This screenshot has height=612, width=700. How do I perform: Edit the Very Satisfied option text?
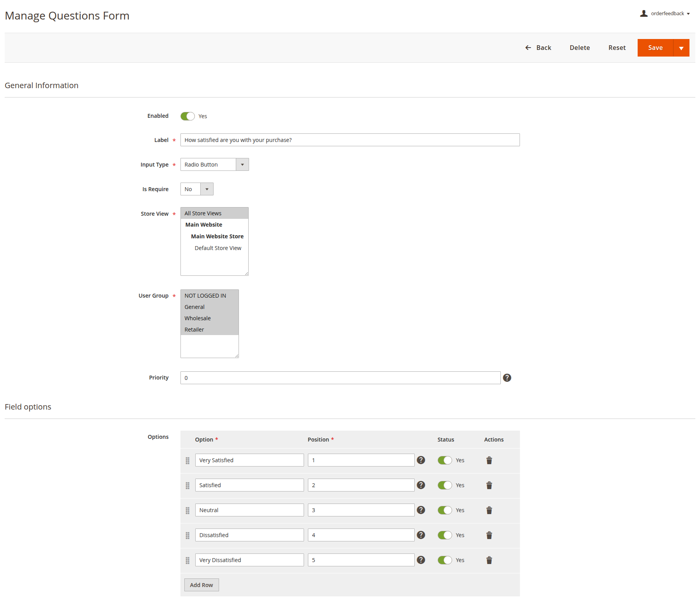(x=249, y=460)
